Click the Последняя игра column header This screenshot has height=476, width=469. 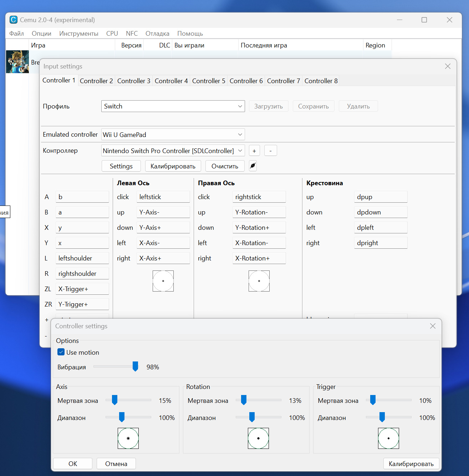300,45
